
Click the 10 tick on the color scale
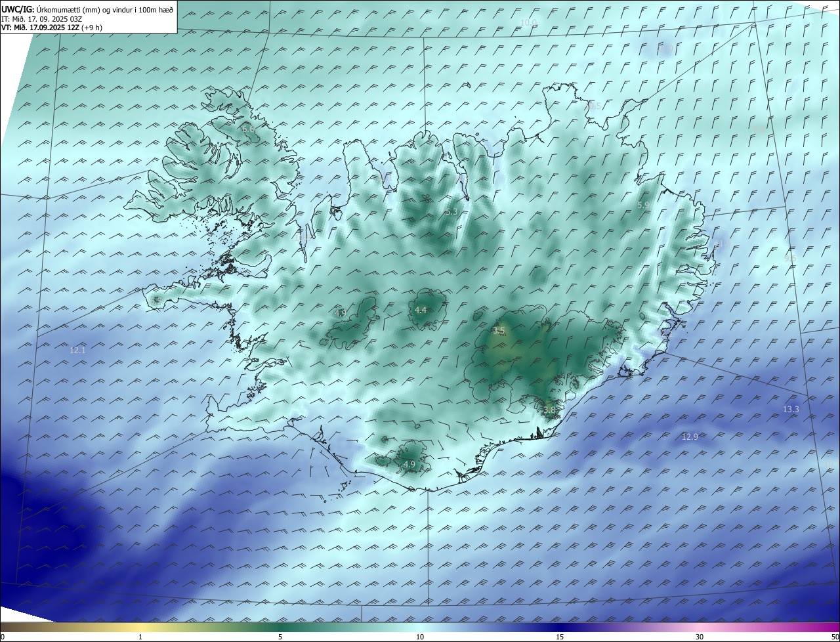point(420,637)
